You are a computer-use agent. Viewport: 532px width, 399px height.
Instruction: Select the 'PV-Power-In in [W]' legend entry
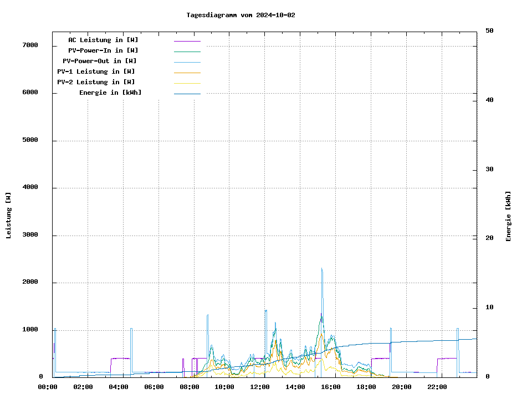point(103,50)
